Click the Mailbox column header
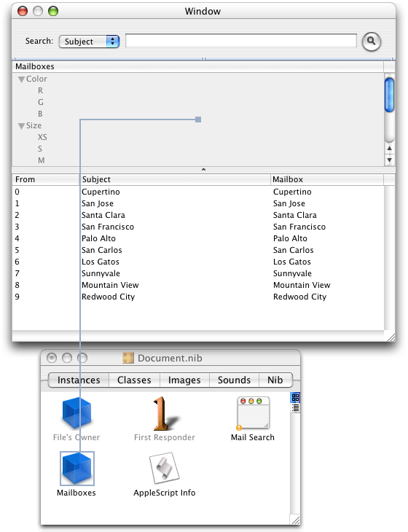Screen dimensions: 408x532 pyautogui.click(x=327, y=179)
